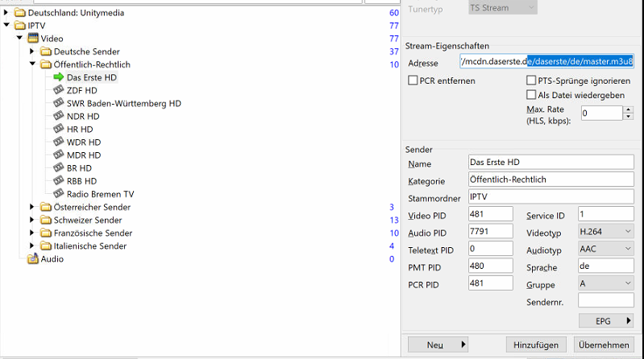Enable the PCR entfernen checkbox

[413, 80]
